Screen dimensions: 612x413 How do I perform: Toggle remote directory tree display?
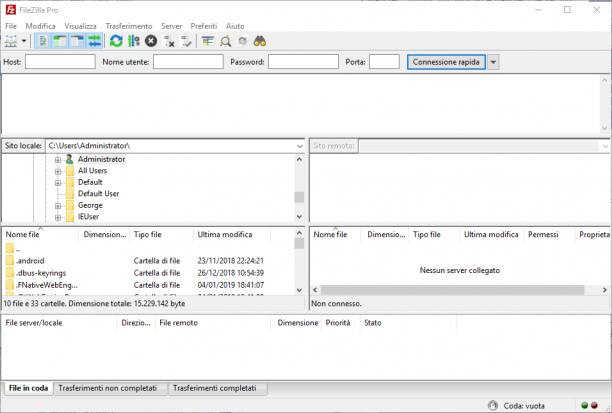[x=77, y=41]
